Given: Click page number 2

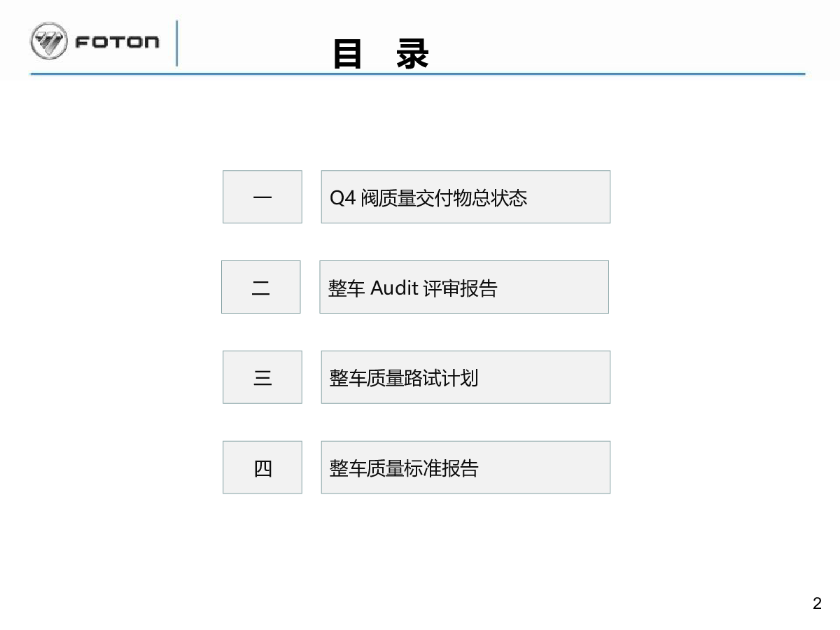Looking at the screenshot, I should coord(817,604).
